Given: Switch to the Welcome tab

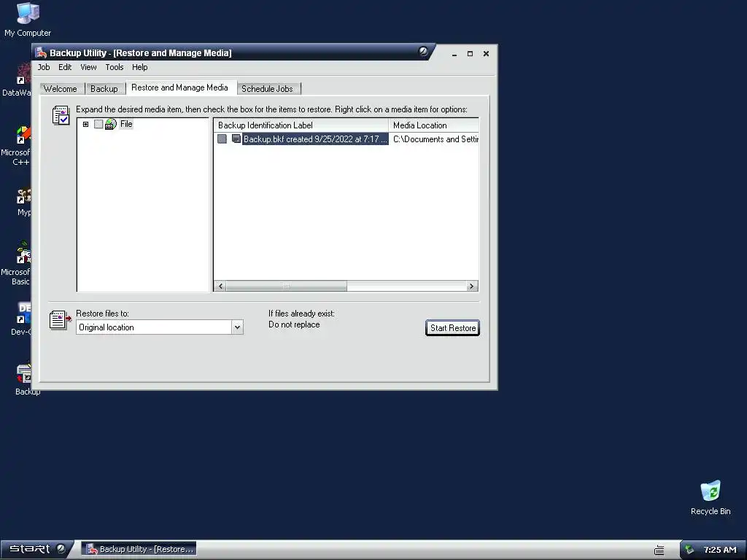Looking at the screenshot, I should pos(60,88).
